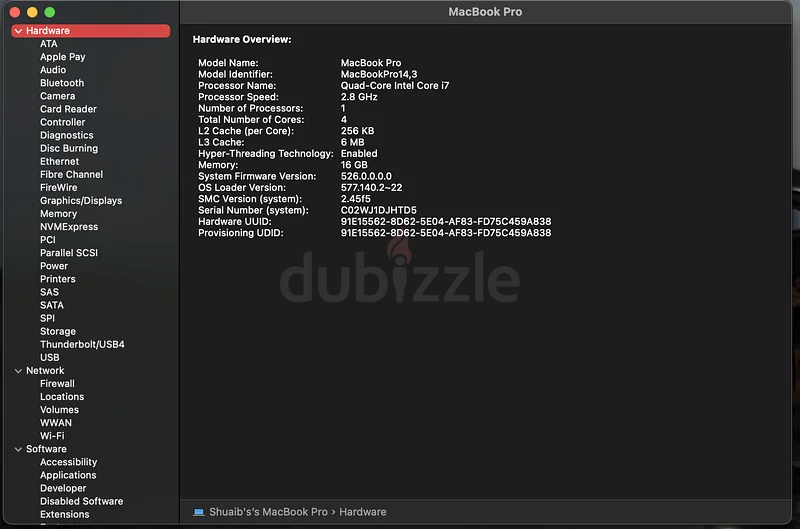Collapse the Network section chevron
This screenshot has width=800, height=529.
(x=18, y=371)
